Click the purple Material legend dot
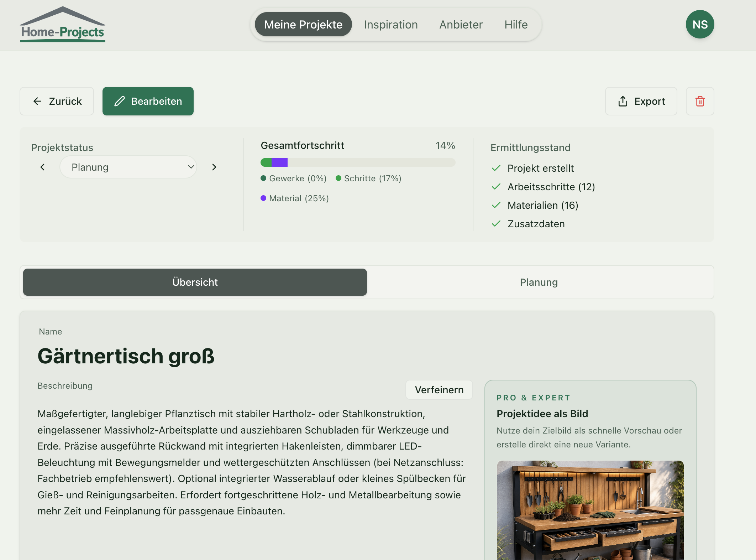Viewport: 756px width, 560px height. pos(263,198)
